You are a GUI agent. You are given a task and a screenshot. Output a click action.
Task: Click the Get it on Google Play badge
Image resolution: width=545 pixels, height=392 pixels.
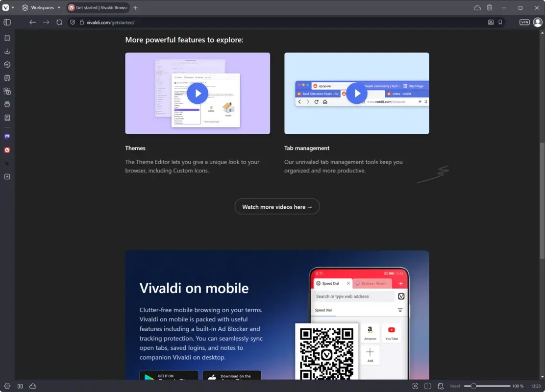[169, 376]
